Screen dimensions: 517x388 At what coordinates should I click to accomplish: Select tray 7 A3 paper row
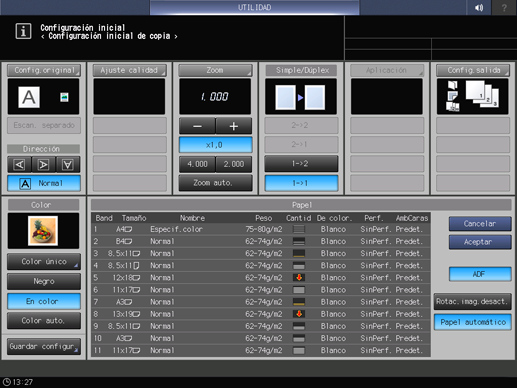[261, 302]
